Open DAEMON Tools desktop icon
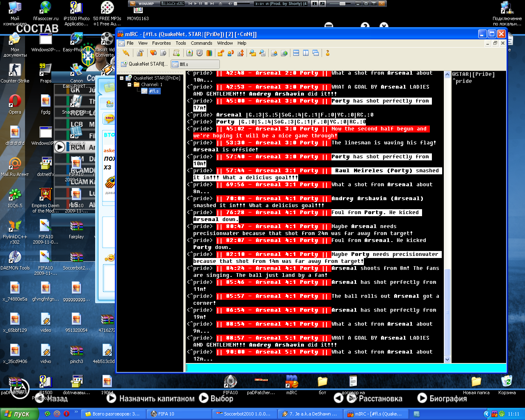Viewport: 525px width, 420px height. pos(15,260)
